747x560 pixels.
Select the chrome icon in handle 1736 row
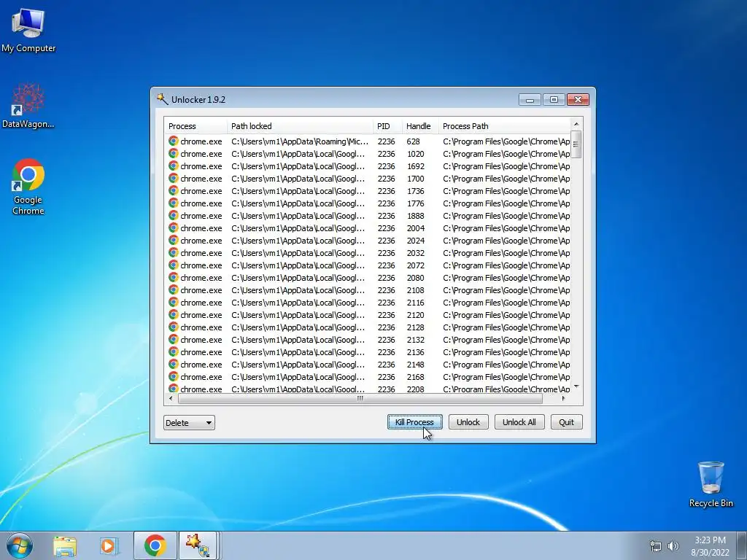tap(174, 190)
